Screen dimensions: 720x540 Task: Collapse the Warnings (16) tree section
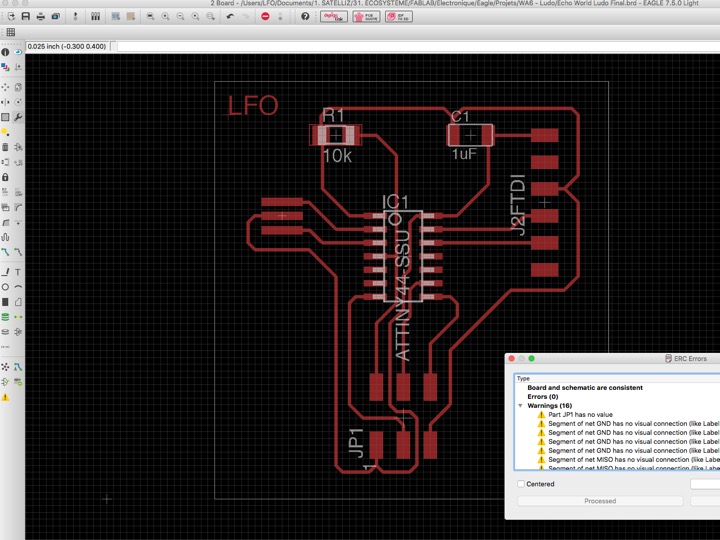pyautogui.click(x=520, y=406)
